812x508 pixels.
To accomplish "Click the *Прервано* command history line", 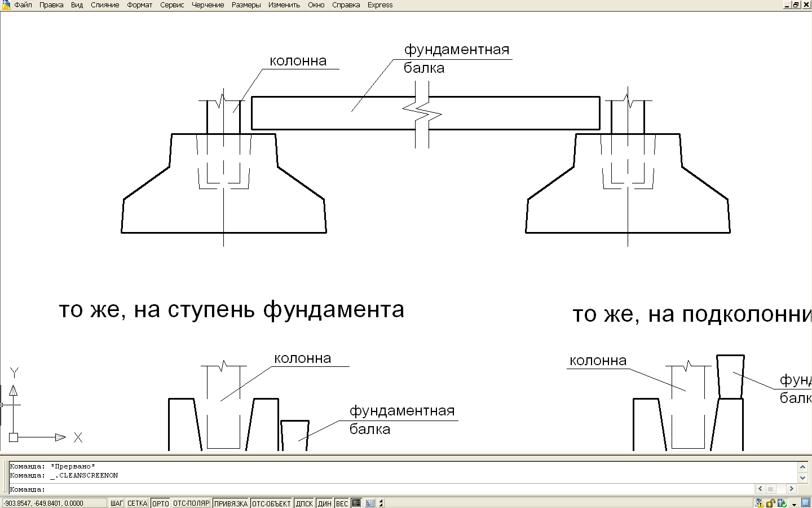I will [52, 466].
